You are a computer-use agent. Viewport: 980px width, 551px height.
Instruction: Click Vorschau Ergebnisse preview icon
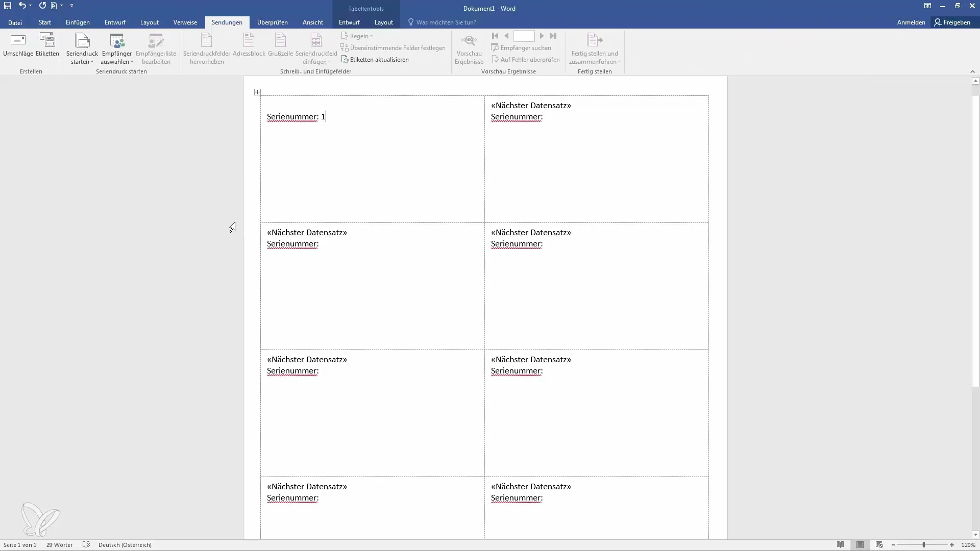point(469,40)
